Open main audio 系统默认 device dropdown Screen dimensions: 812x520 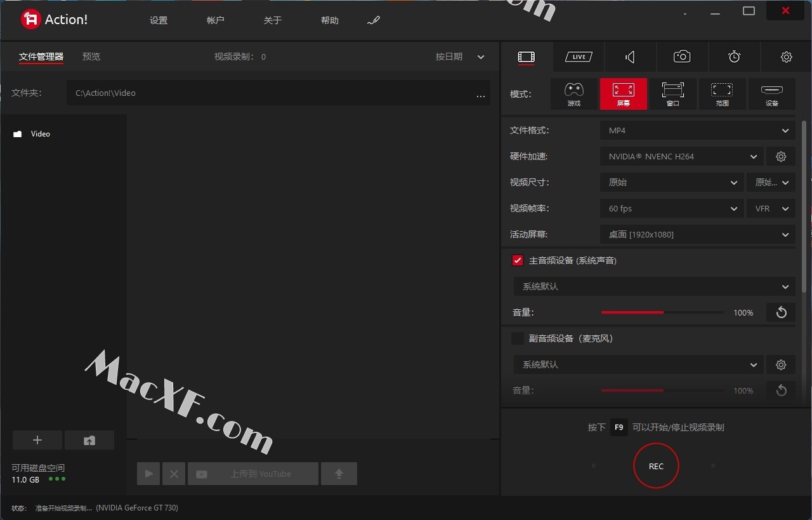[654, 286]
